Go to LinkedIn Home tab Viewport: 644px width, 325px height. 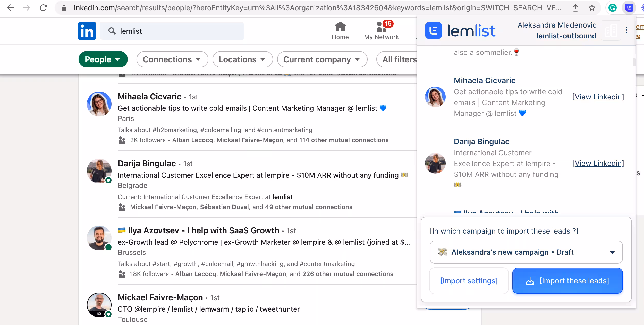pyautogui.click(x=340, y=30)
